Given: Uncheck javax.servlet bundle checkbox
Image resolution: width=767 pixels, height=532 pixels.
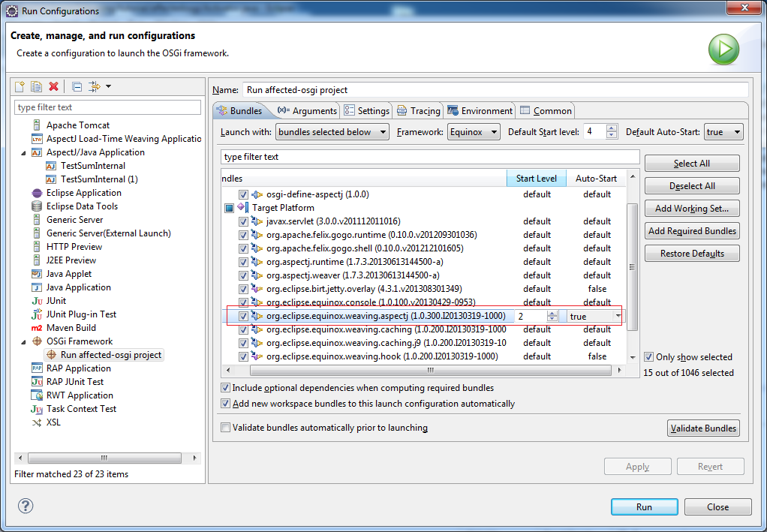Looking at the screenshot, I should [243, 221].
